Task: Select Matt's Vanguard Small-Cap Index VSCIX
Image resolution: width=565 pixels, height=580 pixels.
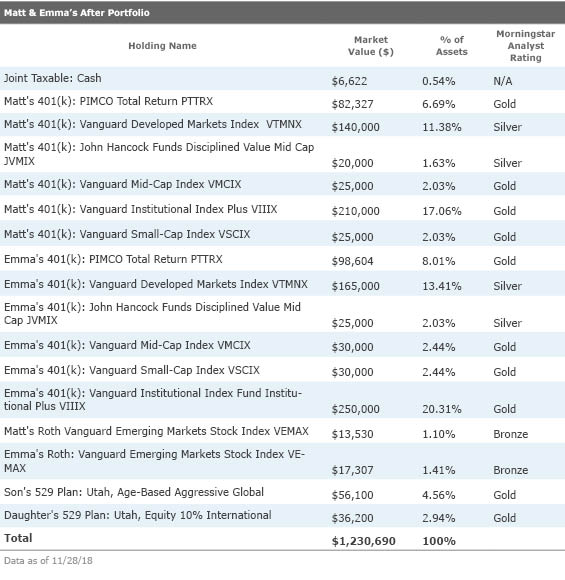Action: pos(282,233)
